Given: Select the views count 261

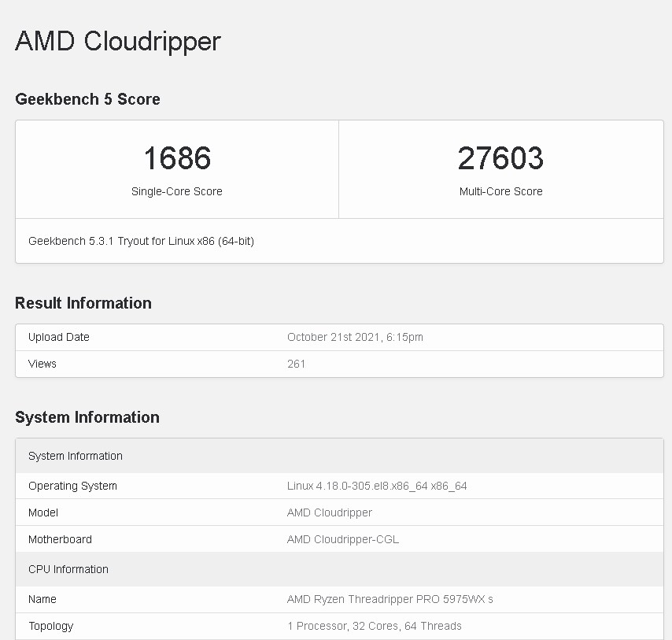Looking at the screenshot, I should click(x=296, y=364).
